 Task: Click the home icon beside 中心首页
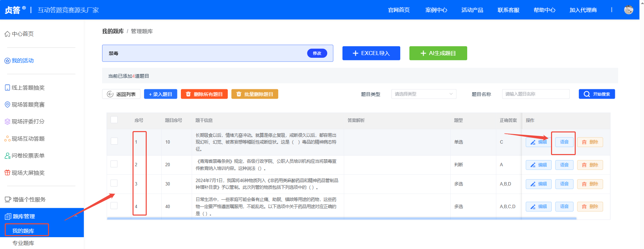(7, 34)
